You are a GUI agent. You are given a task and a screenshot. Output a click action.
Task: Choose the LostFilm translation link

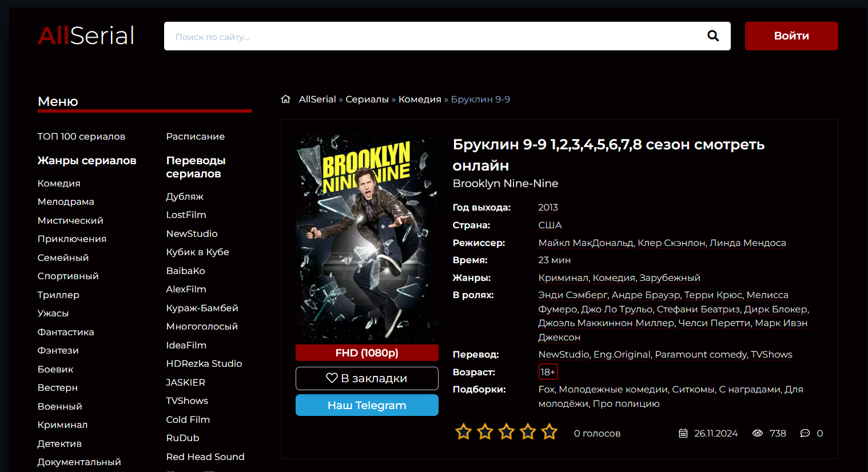pos(186,215)
